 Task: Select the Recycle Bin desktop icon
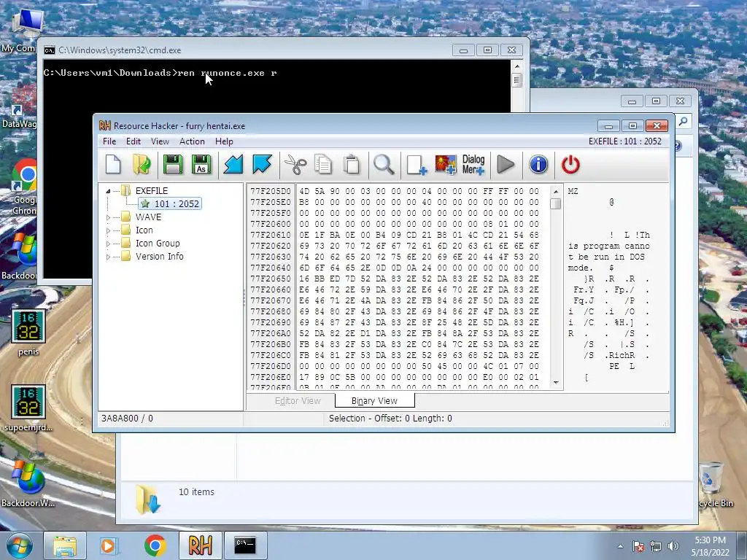tap(715, 485)
